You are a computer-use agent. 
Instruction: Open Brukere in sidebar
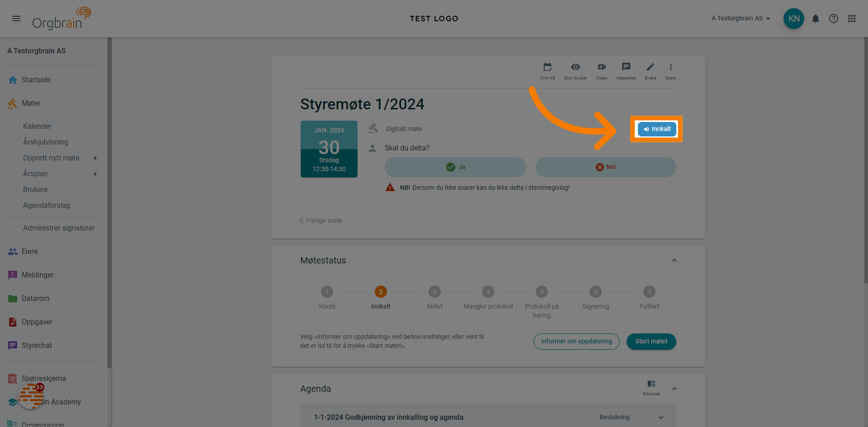tap(35, 190)
